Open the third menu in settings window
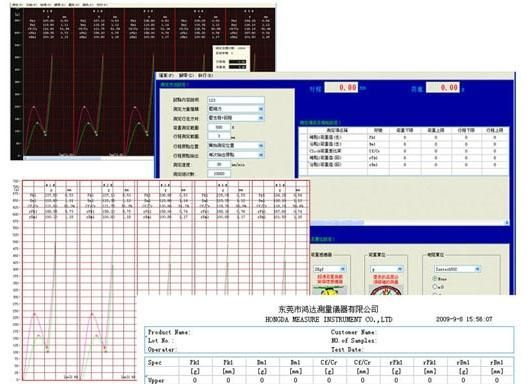Screen dimensions: 527x384 206,75
